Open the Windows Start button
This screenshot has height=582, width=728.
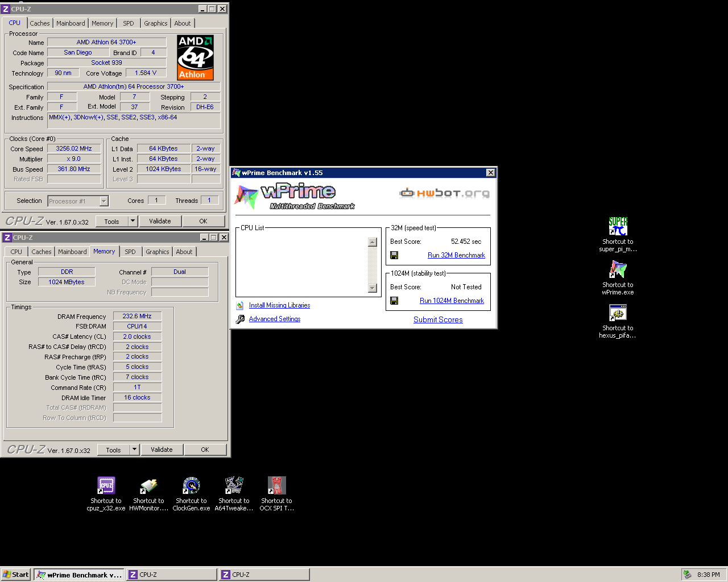[x=16, y=575]
